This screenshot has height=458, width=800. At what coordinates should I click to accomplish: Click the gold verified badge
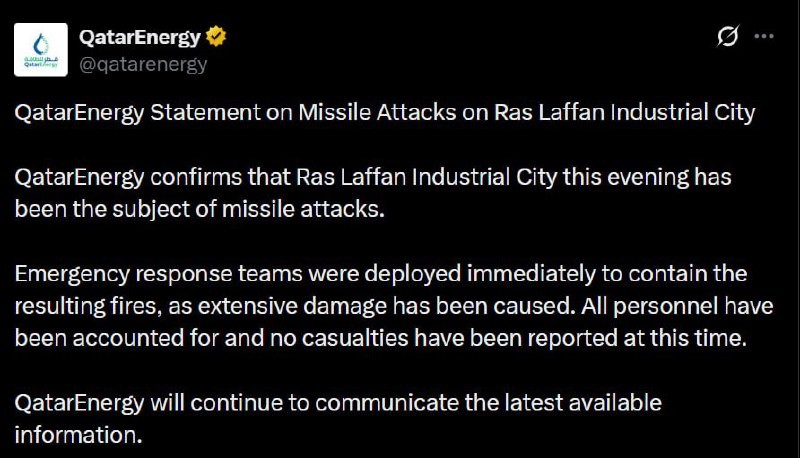click(216, 38)
